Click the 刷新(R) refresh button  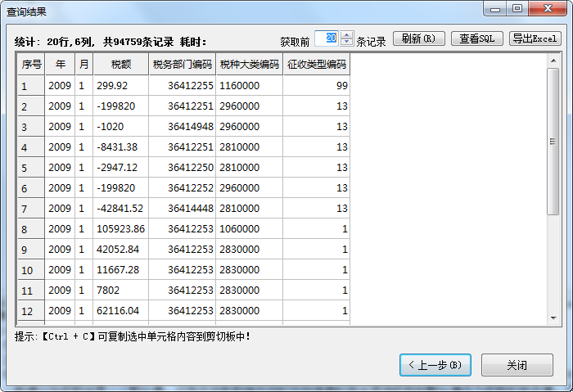click(419, 38)
